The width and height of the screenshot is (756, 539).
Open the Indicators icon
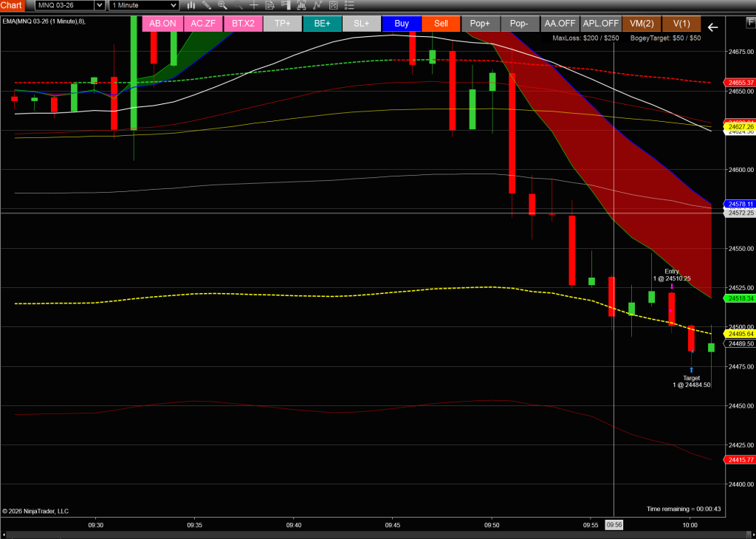pyautogui.click(x=302, y=5)
